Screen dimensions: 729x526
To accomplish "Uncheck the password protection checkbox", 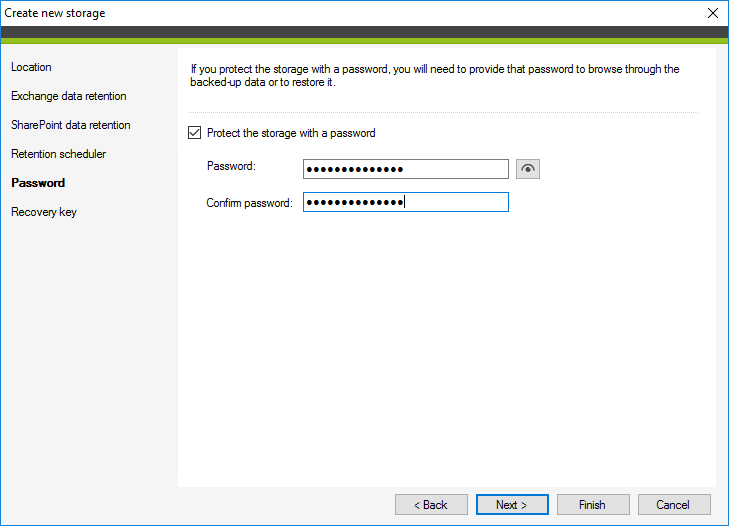I will coord(194,133).
